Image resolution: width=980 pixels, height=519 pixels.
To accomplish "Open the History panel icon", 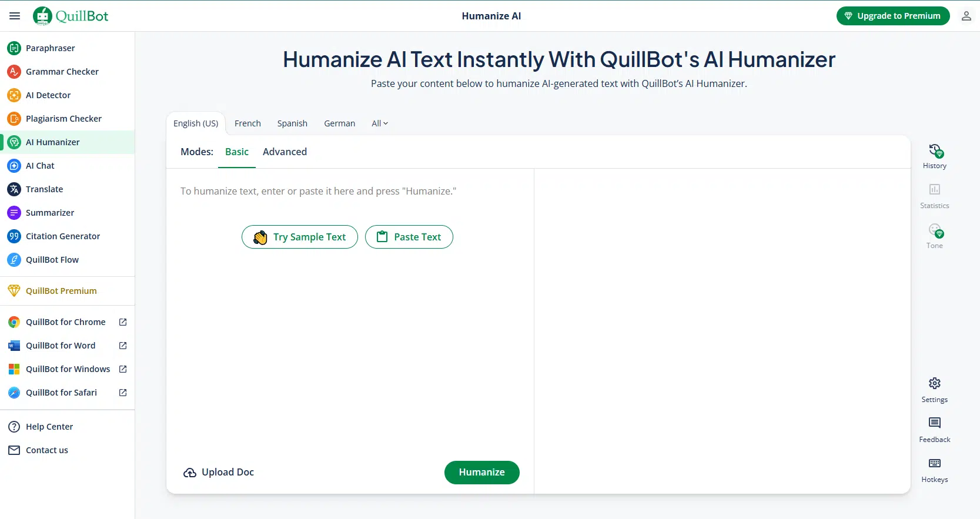I will click(935, 151).
